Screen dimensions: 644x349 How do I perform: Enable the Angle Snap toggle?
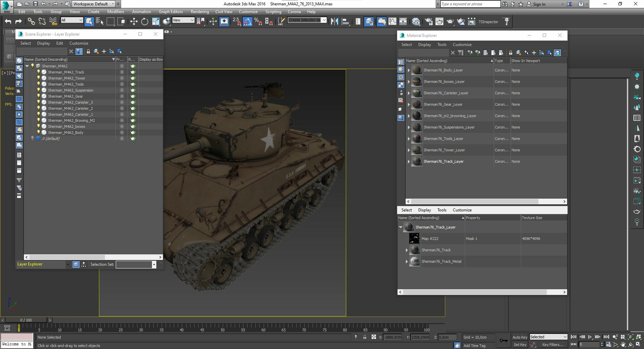click(247, 21)
